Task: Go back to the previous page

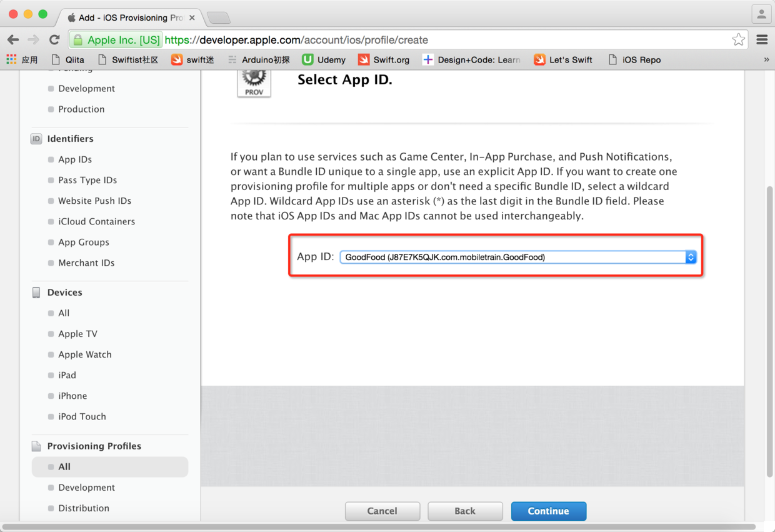Action: click(x=13, y=40)
